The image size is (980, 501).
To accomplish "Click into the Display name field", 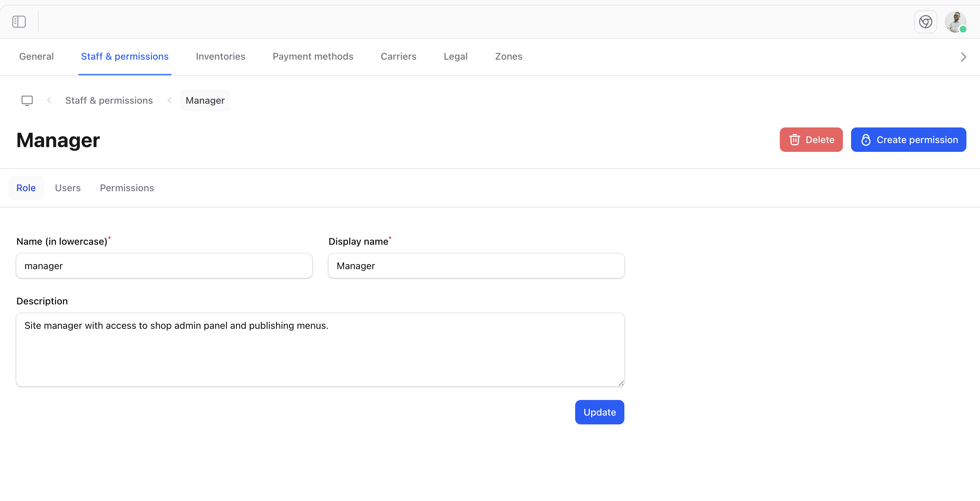I will click(x=476, y=266).
